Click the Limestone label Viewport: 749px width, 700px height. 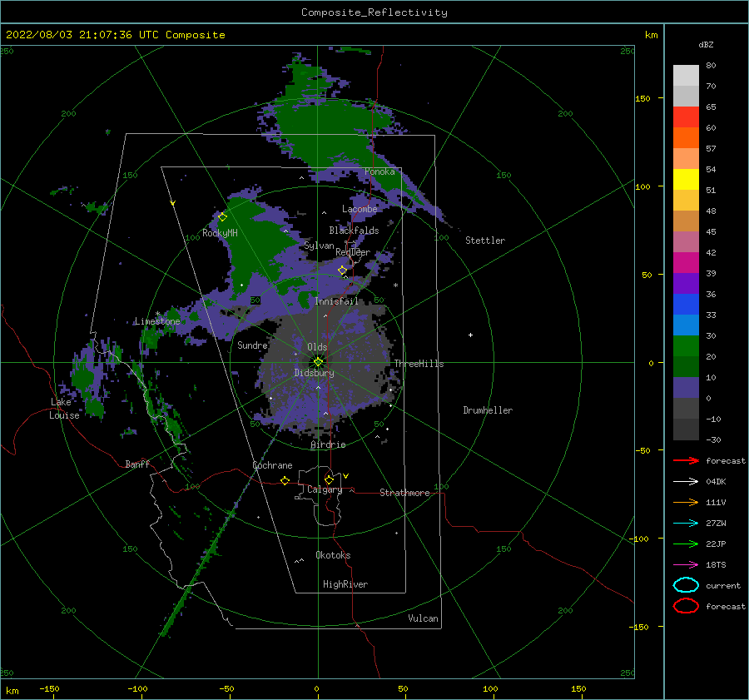coord(157,321)
